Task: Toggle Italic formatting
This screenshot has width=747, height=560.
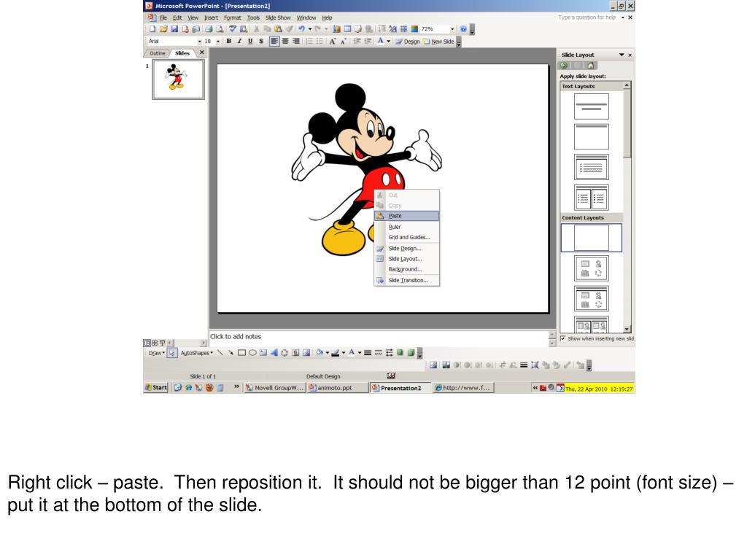Action: pos(239,42)
